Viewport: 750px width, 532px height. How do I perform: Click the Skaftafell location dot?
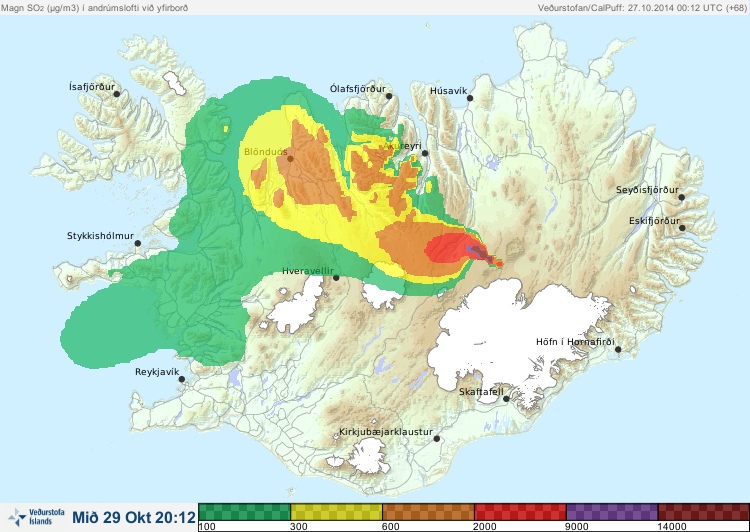pyautogui.click(x=506, y=399)
